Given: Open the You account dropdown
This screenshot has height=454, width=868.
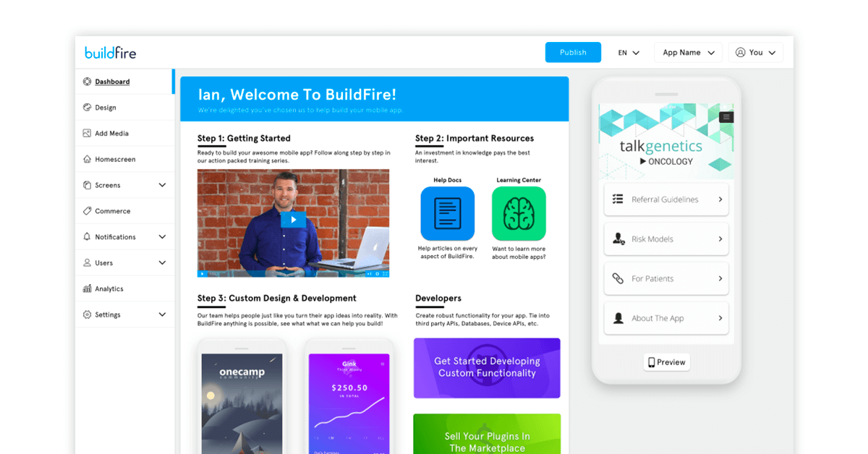Looking at the screenshot, I should tap(756, 53).
